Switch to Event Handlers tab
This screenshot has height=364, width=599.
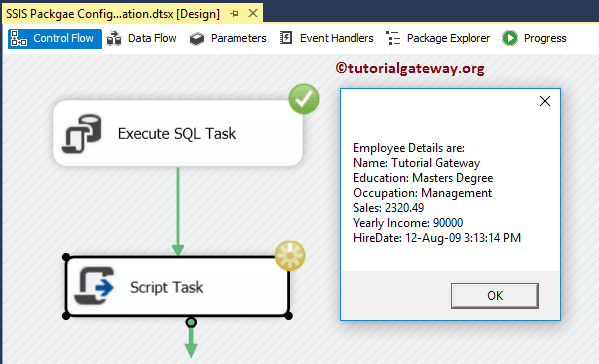(327, 39)
